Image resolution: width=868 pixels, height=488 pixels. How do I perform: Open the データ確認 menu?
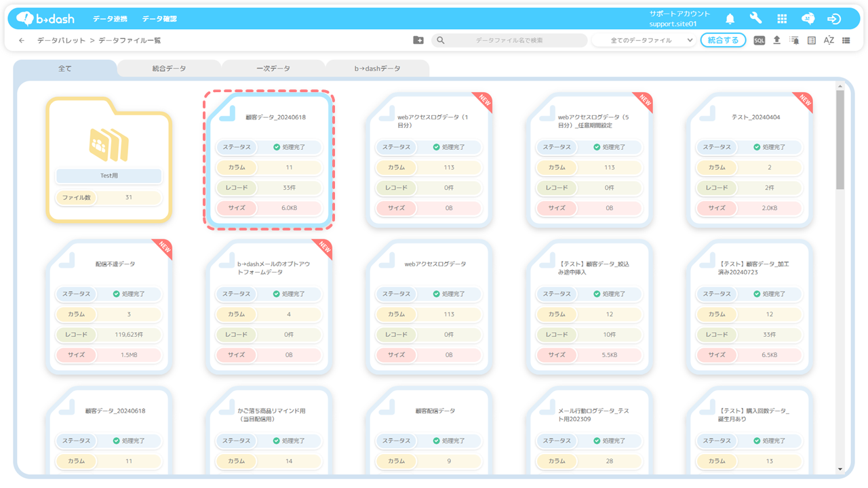pyautogui.click(x=159, y=19)
